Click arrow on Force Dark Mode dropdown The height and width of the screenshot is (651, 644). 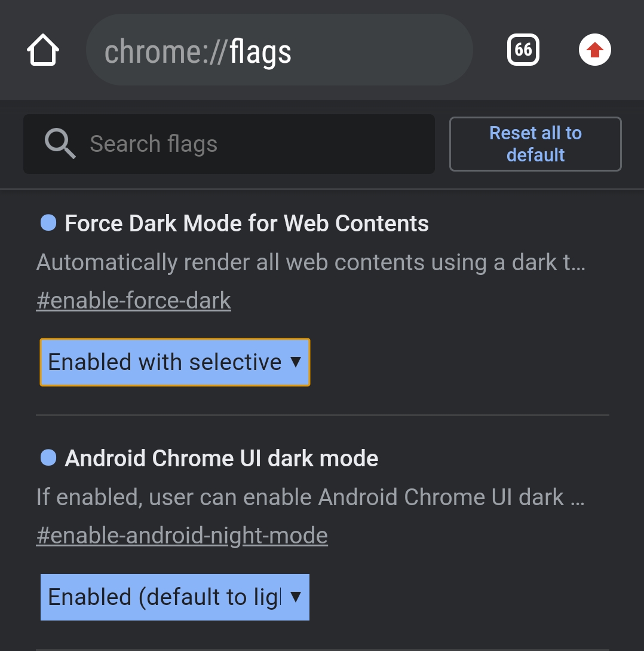click(x=295, y=362)
